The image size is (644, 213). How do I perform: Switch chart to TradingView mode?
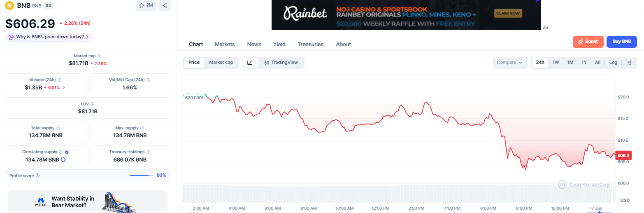click(x=281, y=63)
